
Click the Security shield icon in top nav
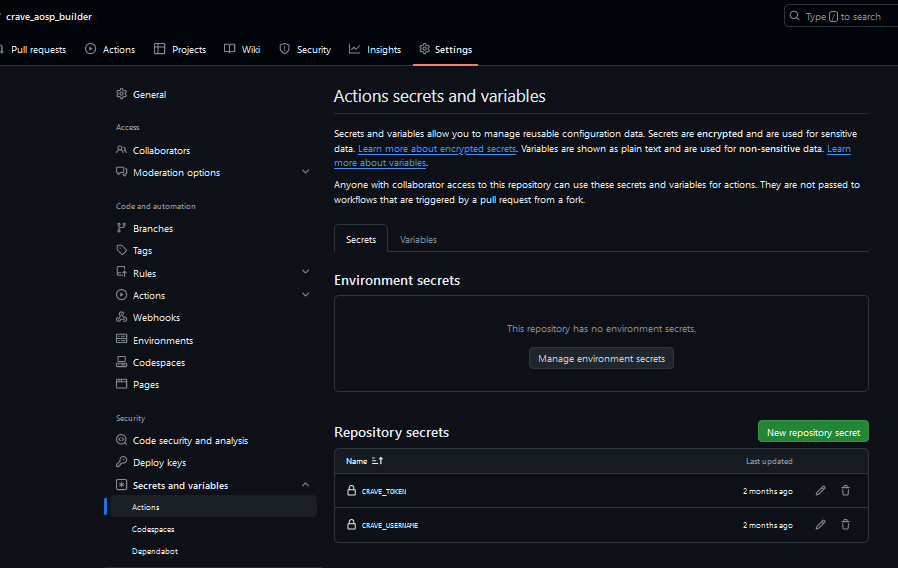pyautogui.click(x=285, y=49)
